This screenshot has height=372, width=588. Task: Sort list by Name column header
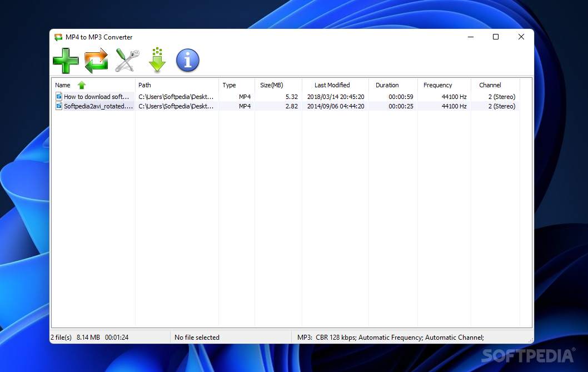[93, 85]
